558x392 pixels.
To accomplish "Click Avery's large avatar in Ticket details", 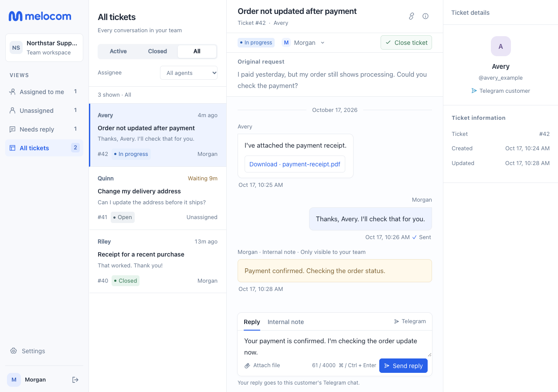I will tap(500, 46).
